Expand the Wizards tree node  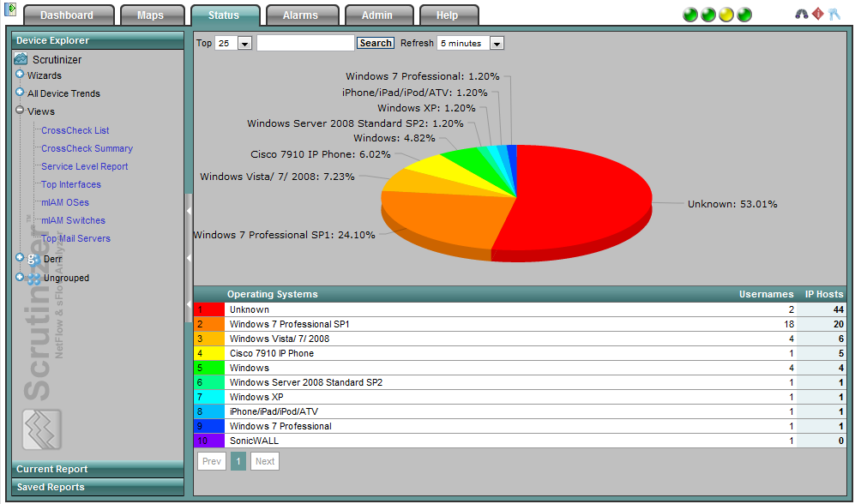click(19, 75)
